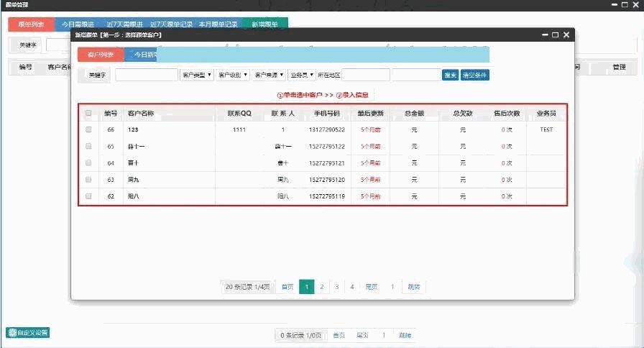Open the 客户类型 dropdown
This screenshot has height=348, width=644.
click(196, 75)
